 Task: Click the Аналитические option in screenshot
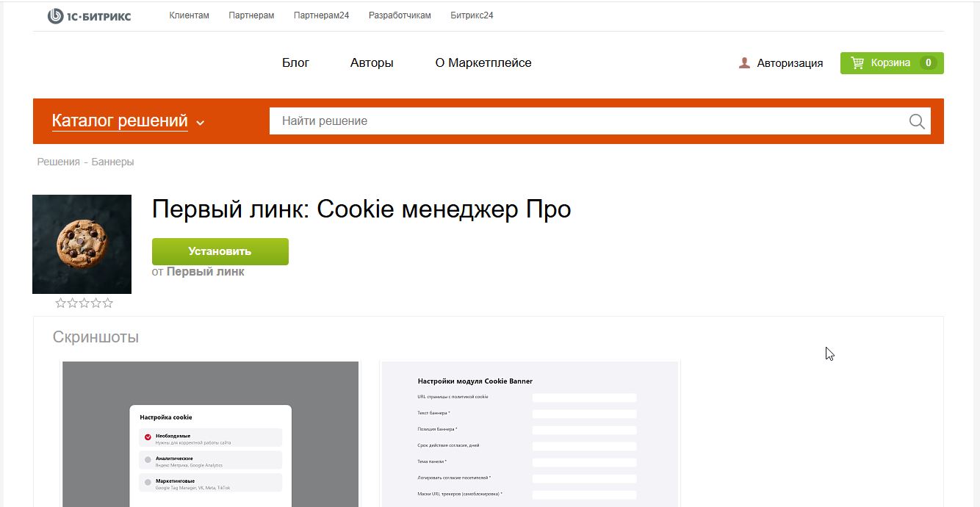tap(210, 461)
